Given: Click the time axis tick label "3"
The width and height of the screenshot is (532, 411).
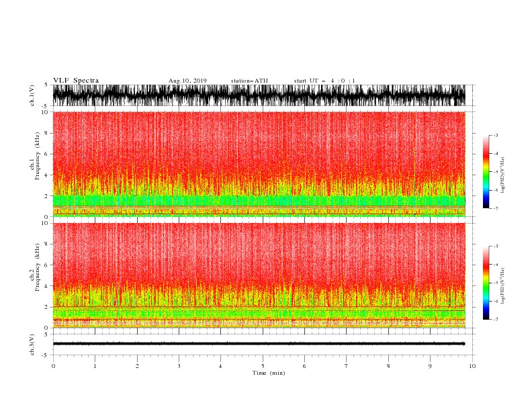Looking at the screenshot, I should pyautogui.click(x=179, y=366).
